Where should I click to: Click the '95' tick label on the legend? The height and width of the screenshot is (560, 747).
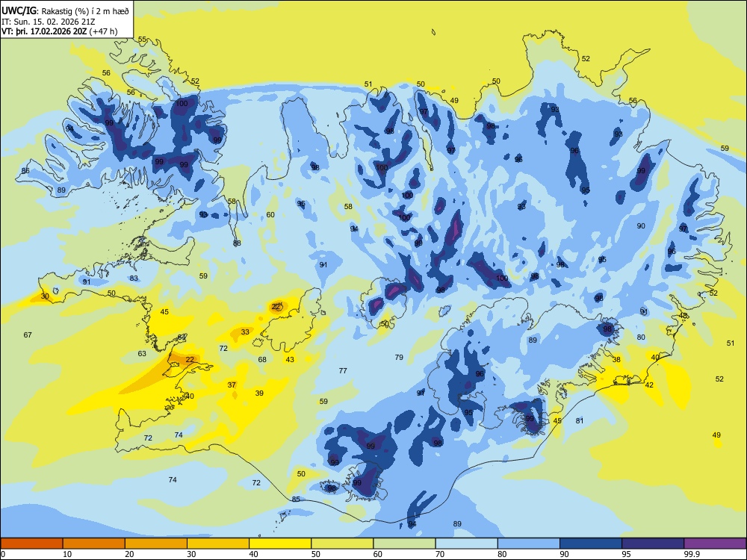click(x=627, y=554)
